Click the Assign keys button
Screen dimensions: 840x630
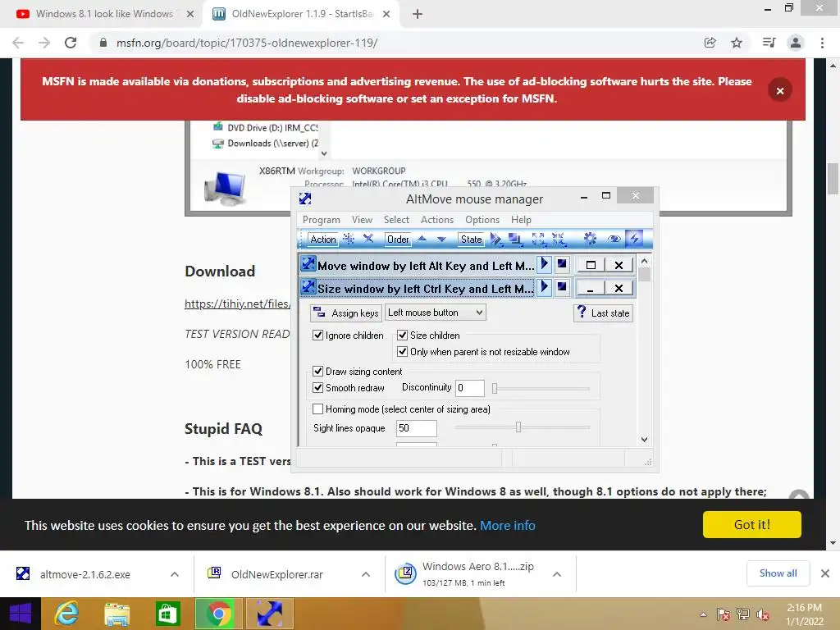(346, 313)
